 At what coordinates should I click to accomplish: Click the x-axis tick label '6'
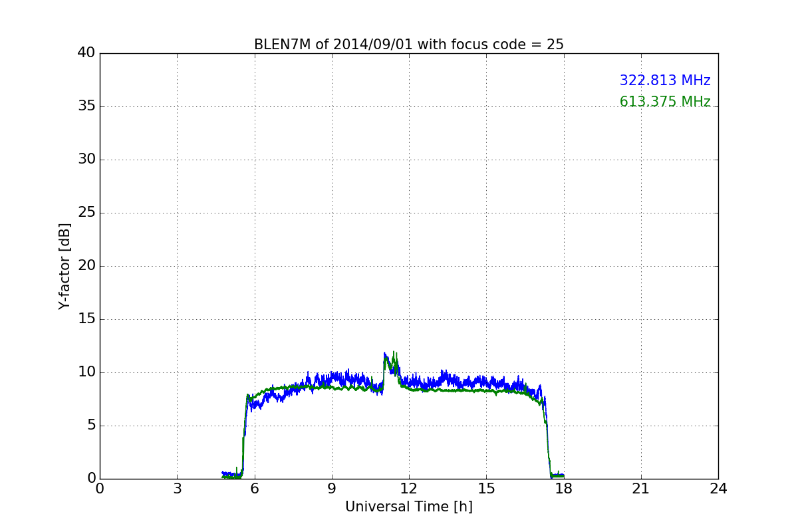255,489
